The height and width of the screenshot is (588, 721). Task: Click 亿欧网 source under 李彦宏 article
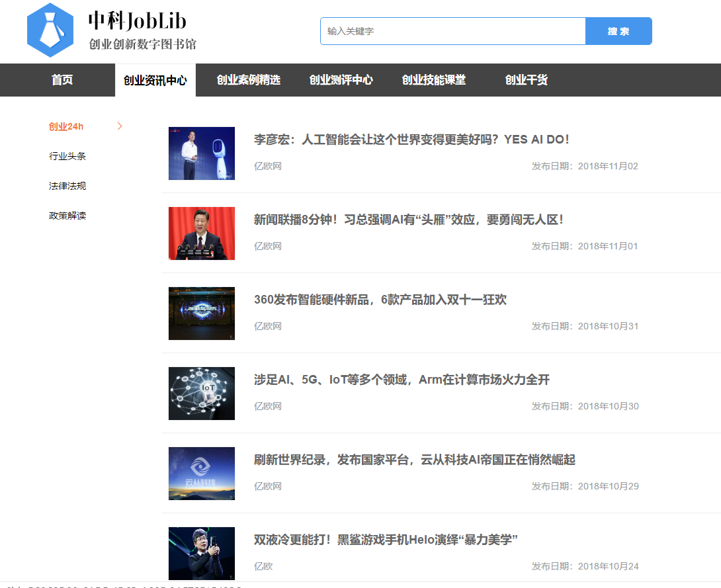[x=268, y=166]
